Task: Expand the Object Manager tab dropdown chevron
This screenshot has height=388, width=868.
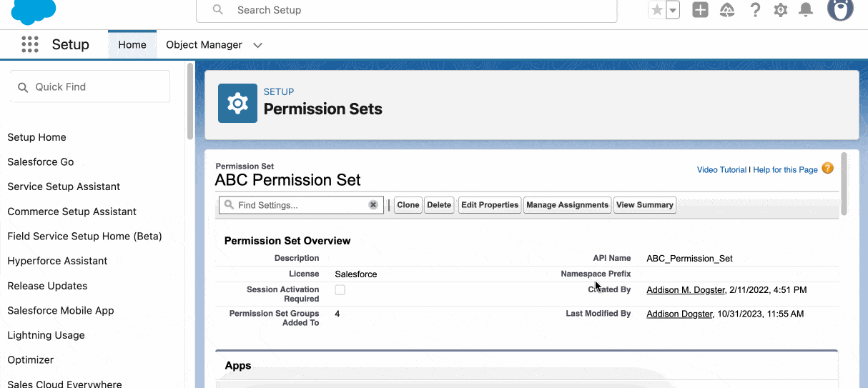Action: (258, 45)
